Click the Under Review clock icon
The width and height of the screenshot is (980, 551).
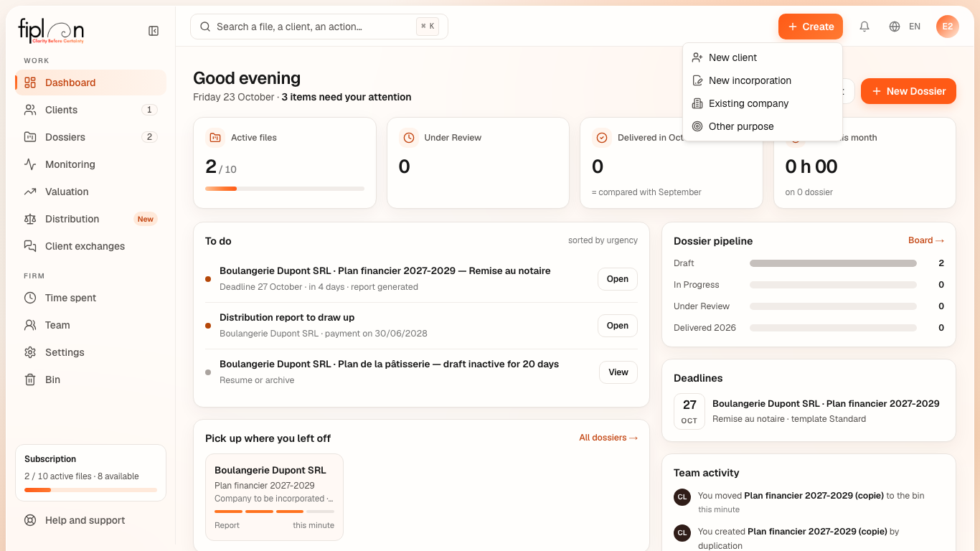pyautogui.click(x=409, y=138)
